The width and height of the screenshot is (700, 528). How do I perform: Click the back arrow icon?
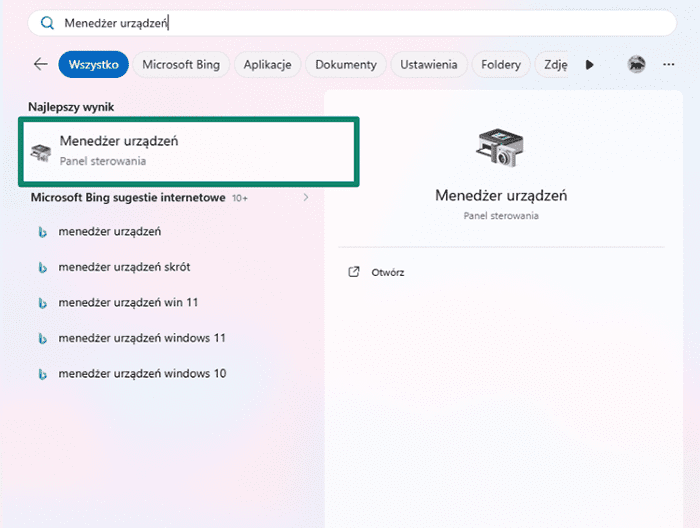click(41, 64)
